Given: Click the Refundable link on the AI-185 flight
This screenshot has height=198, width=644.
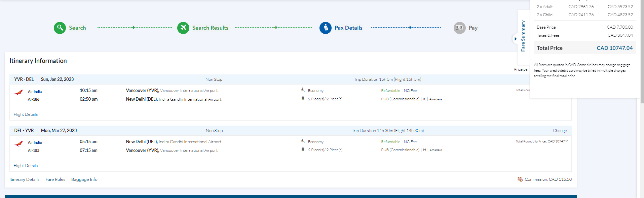Looking at the screenshot, I should coord(390,142).
